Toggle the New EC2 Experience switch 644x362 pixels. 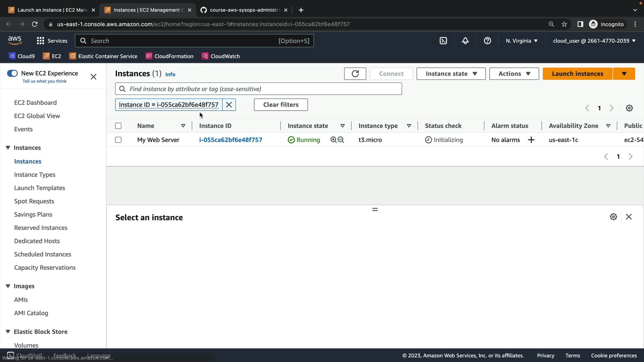(12, 73)
